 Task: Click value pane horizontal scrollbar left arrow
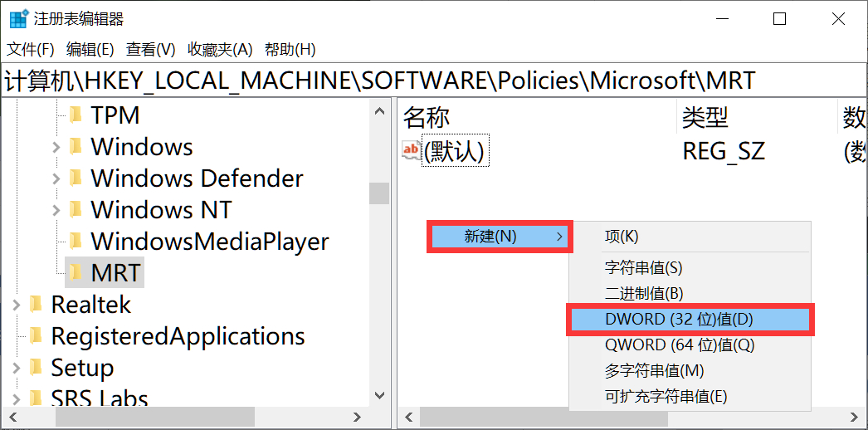point(409,417)
